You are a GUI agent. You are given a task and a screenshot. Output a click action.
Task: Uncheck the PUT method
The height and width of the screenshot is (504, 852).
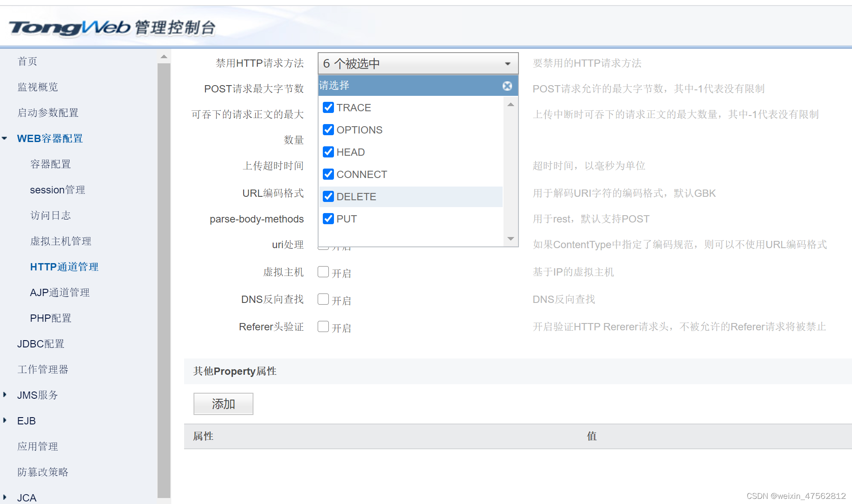coord(328,219)
